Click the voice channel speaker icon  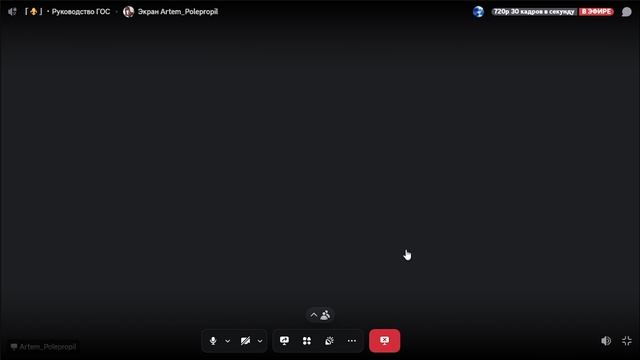pos(12,12)
